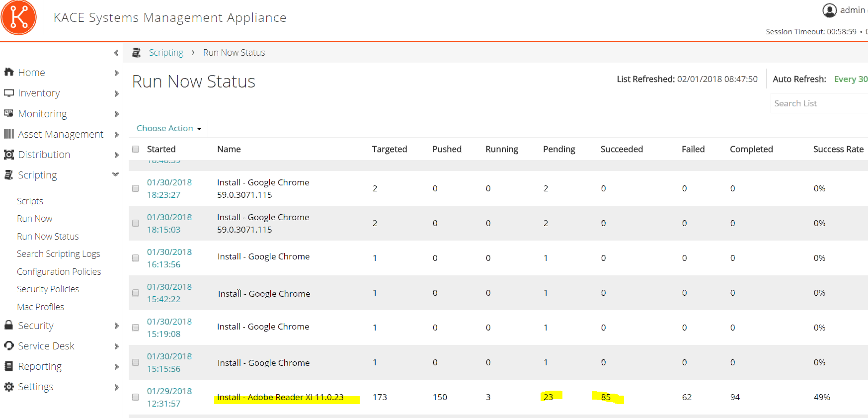Click the Distribution sidebar icon

(8, 155)
